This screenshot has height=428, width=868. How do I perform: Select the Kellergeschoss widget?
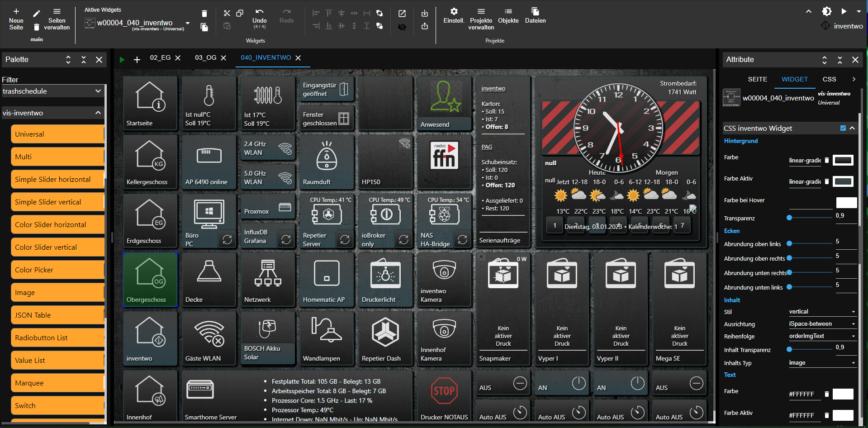click(150, 162)
